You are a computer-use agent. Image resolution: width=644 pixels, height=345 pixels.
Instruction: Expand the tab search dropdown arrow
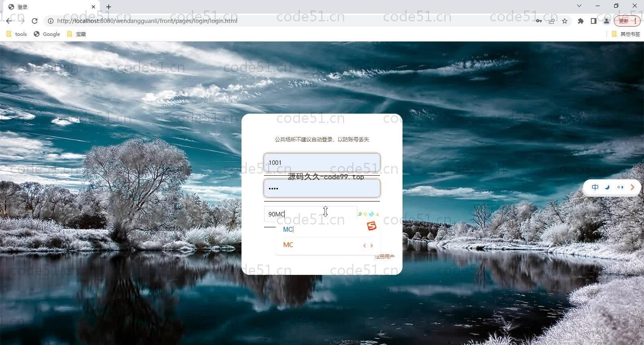tap(579, 6)
